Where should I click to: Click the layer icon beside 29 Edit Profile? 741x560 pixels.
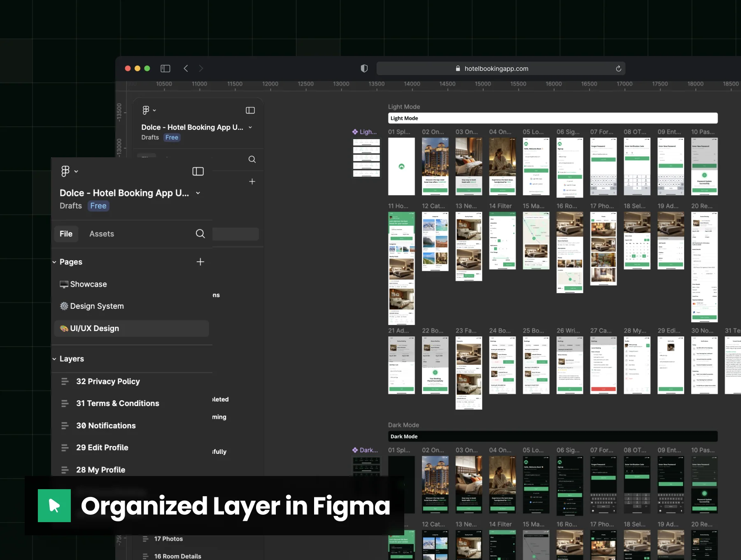pos(65,448)
